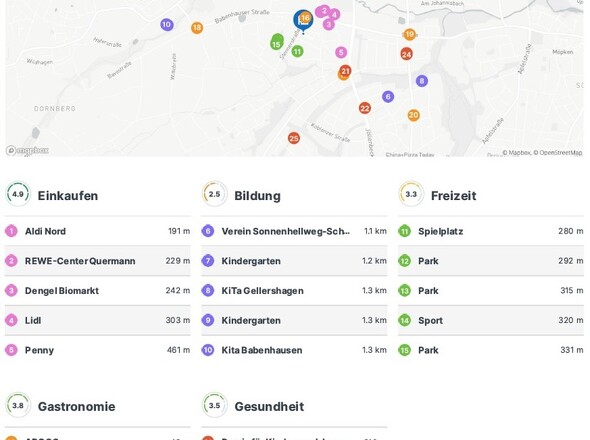Click red map marker 21

[x=345, y=70]
